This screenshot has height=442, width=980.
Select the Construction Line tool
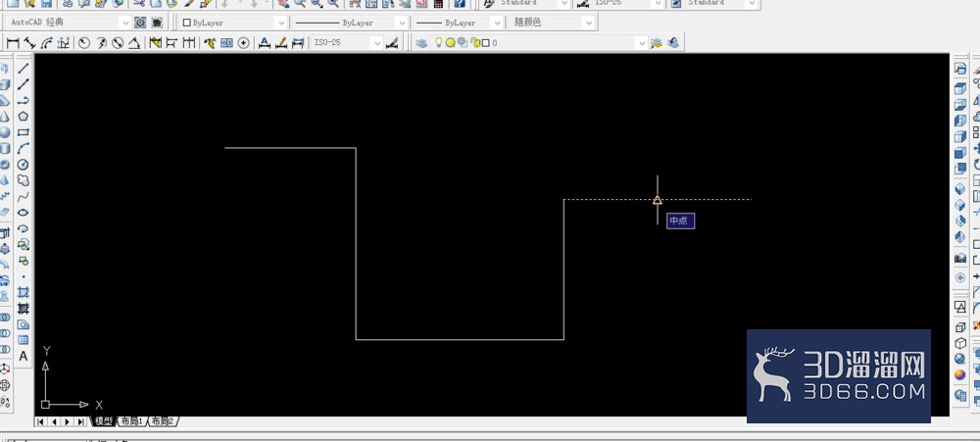point(24,83)
